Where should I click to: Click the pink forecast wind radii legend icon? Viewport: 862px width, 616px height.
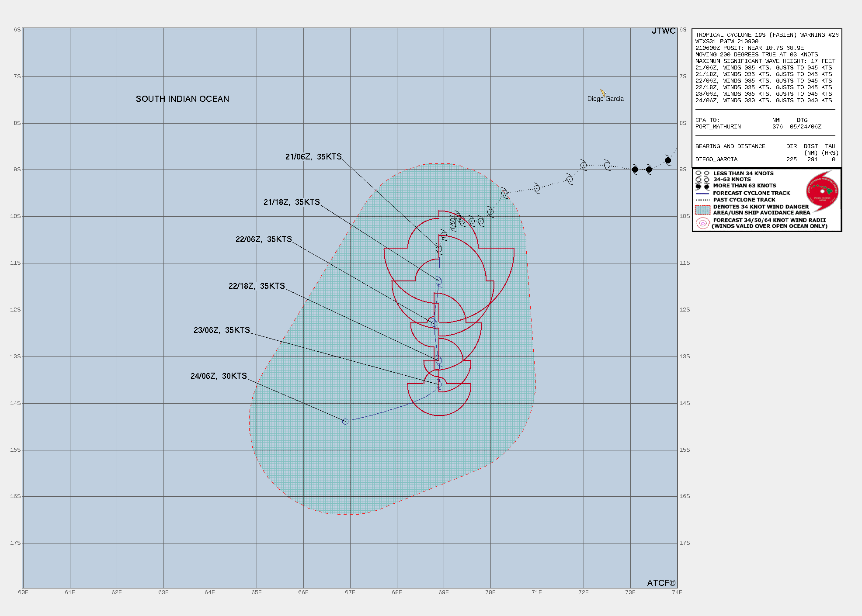[702, 223]
